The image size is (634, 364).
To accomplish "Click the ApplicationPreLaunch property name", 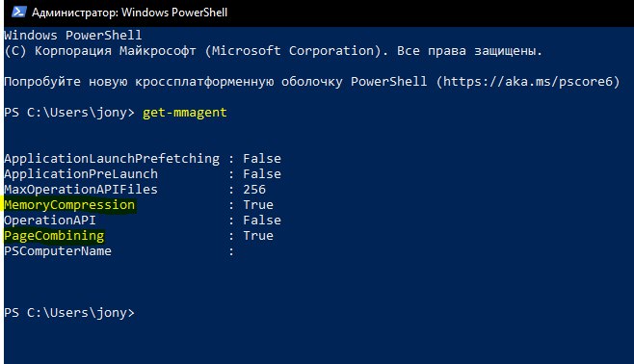I will pyautogui.click(x=81, y=173).
